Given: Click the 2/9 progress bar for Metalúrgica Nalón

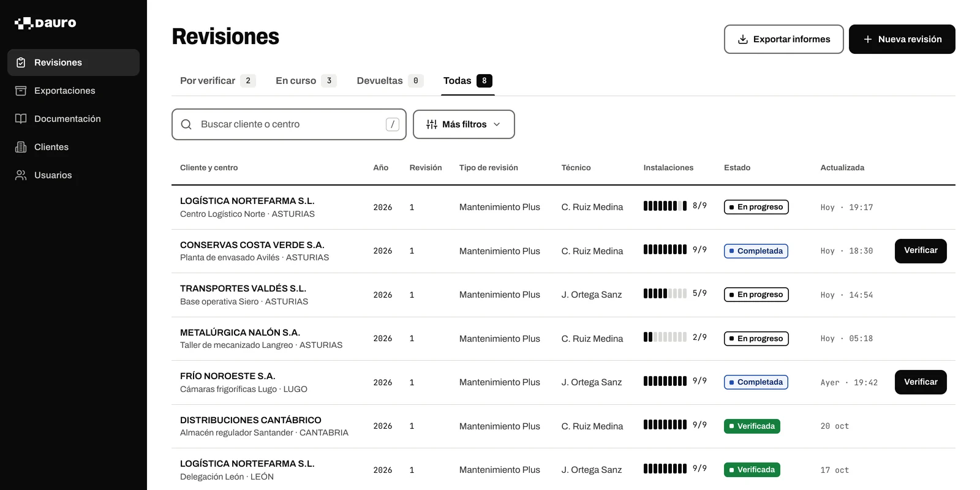Looking at the screenshot, I should (x=665, y=337).
